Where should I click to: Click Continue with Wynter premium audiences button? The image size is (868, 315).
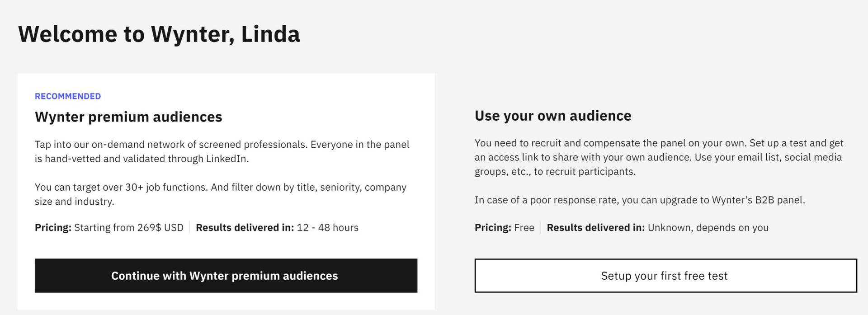[x=226, y=276]
